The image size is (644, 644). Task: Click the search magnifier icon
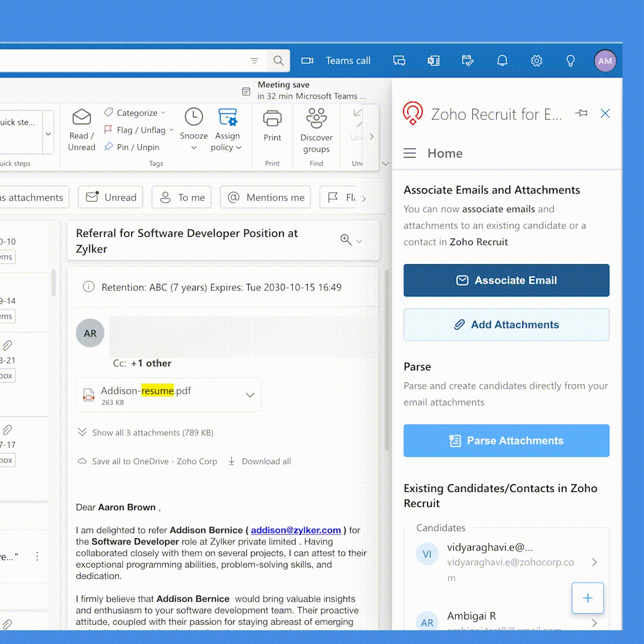coord(278,61)
